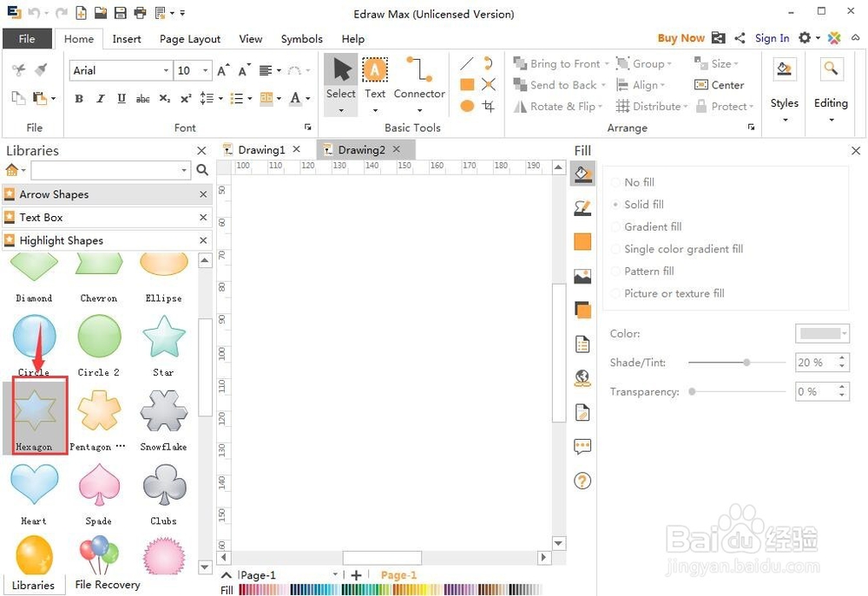The height and width of the screenshot is (596, 868).
Task: Select the crop tool
Action: pos(488,106)
